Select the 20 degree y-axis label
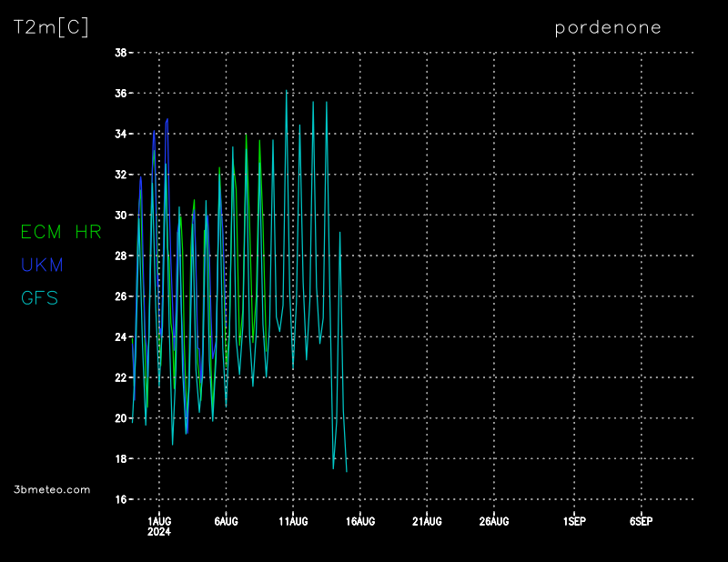 point(120,418)
